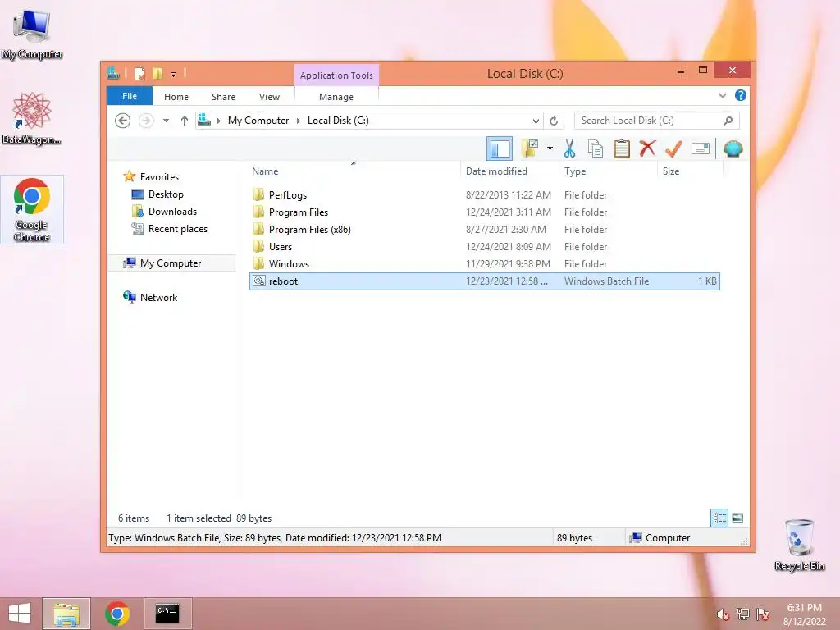
Task: Click the muted volume tray icon
Action: coord(723,614)
